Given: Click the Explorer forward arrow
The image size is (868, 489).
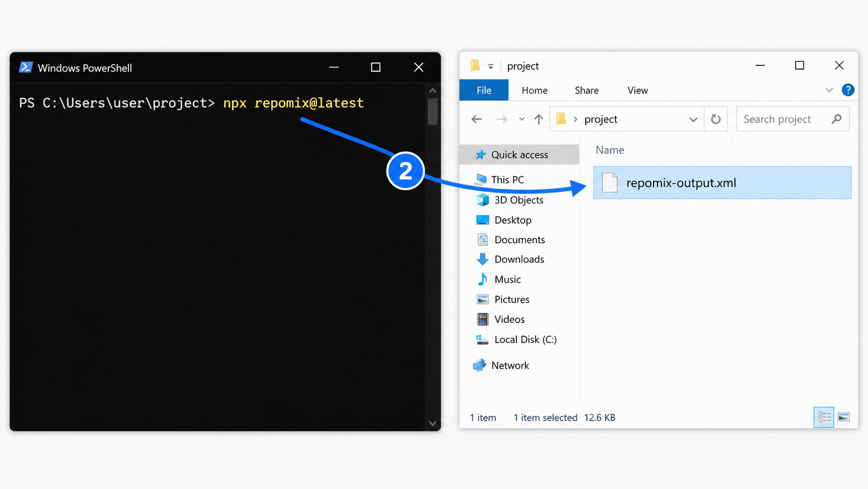Looking at the screenshot, I should pos(501,120).
